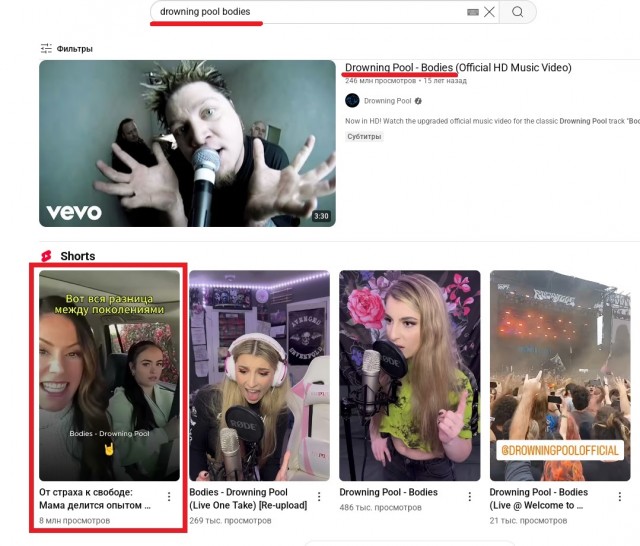Open the Фильтры filter button
Screen dimensions: 640x546
coord(67,49)
